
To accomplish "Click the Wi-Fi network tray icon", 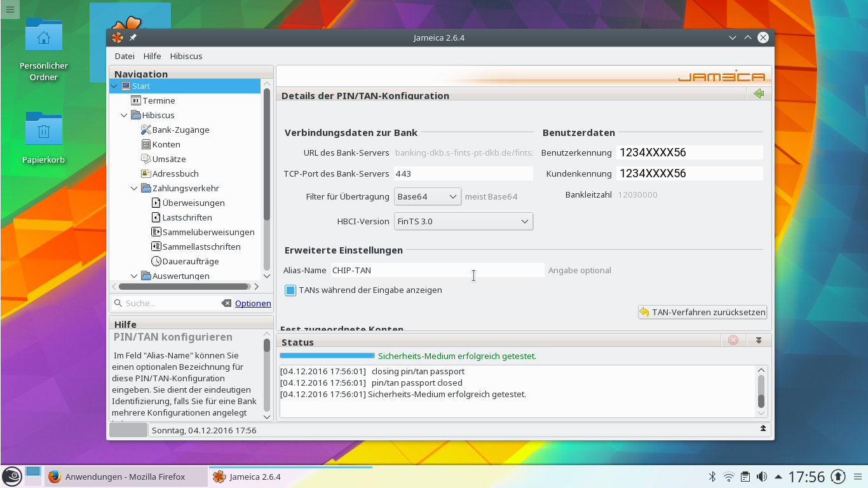I will 729,477.
